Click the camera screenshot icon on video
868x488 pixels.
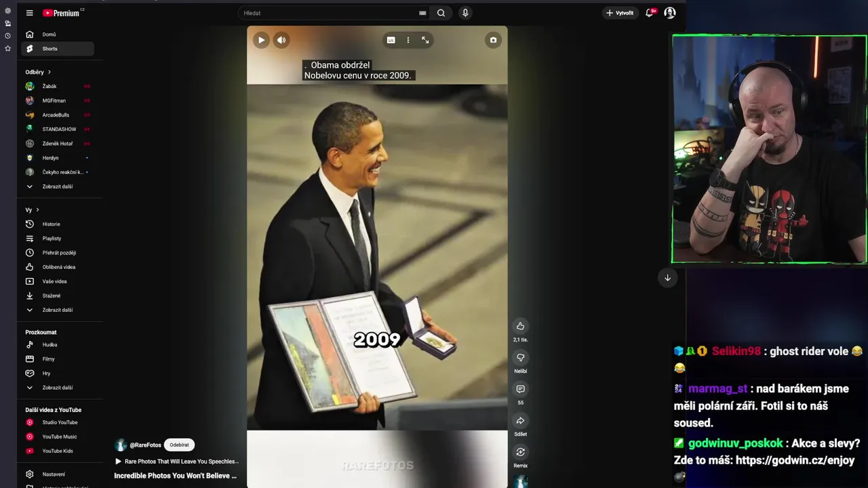pos(493,40)
